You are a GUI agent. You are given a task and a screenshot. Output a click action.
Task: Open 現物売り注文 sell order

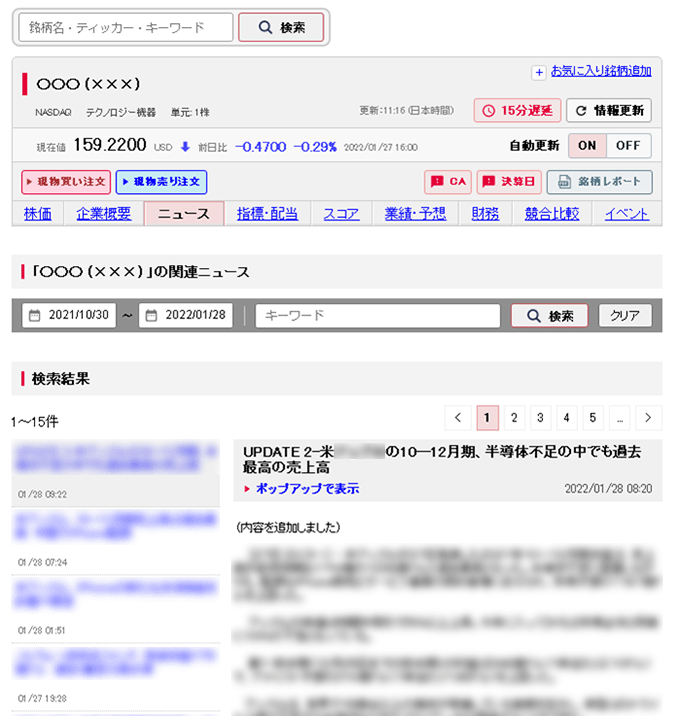click(x=161, y=182)
